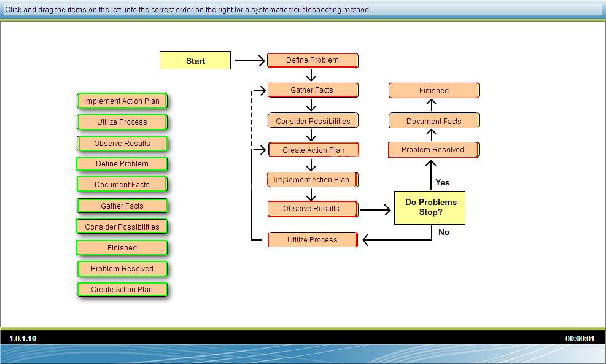
Task: Click the 1.0.1.10 page number
Action: (x=23, y=338)
